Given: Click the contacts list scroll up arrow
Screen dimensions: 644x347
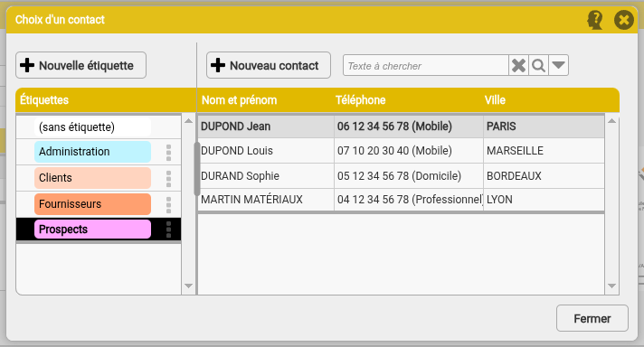Looking at the screenshot, I should click(x=612, y=121).
